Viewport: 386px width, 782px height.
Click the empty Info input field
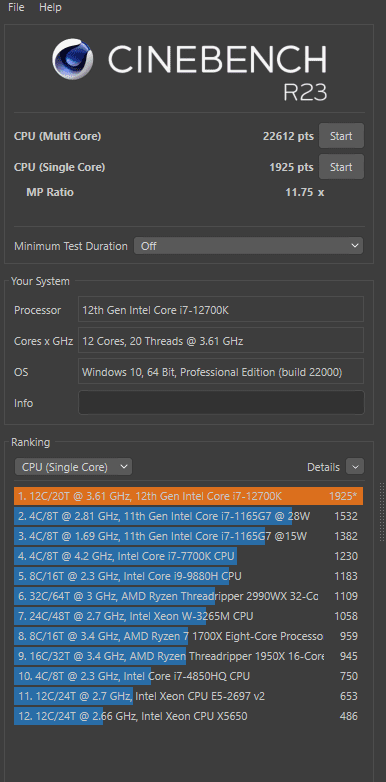tap(221, 403)
